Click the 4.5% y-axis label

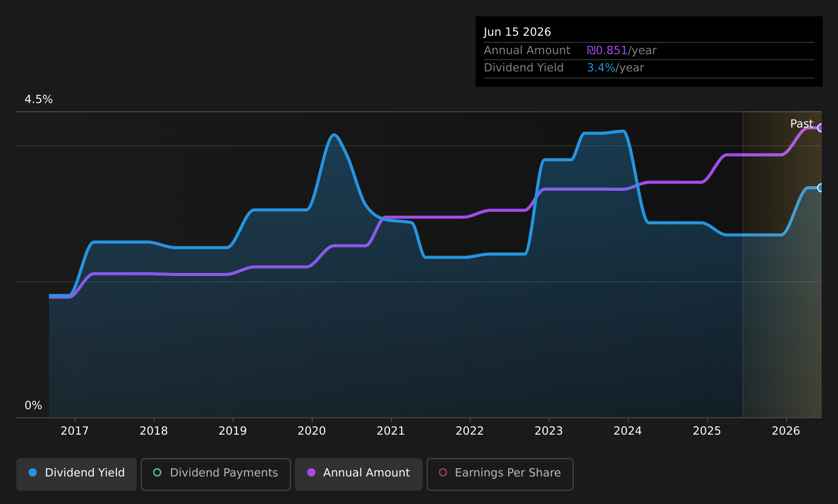click(39, 99)
